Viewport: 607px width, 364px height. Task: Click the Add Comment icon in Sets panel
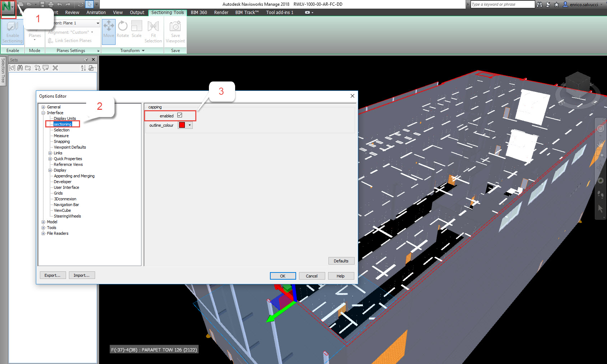click(x=46, y=68)
